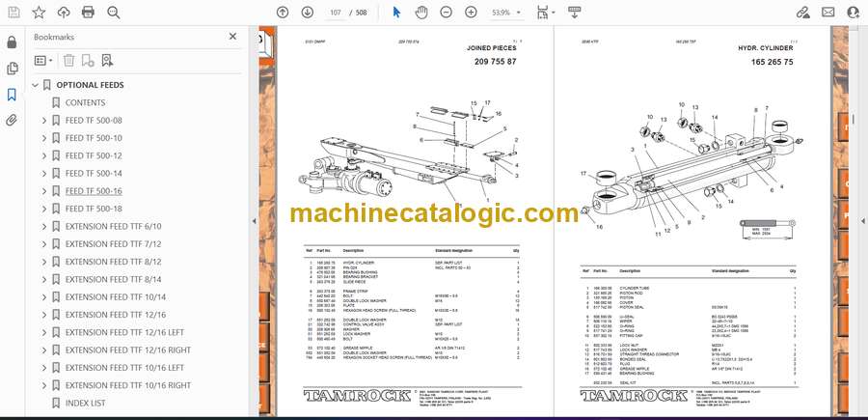Select EXTENSION FEED TTF 10/16 RIGHT bookmark
Viewport: 868px width, 420px height.
pos(128,385)
